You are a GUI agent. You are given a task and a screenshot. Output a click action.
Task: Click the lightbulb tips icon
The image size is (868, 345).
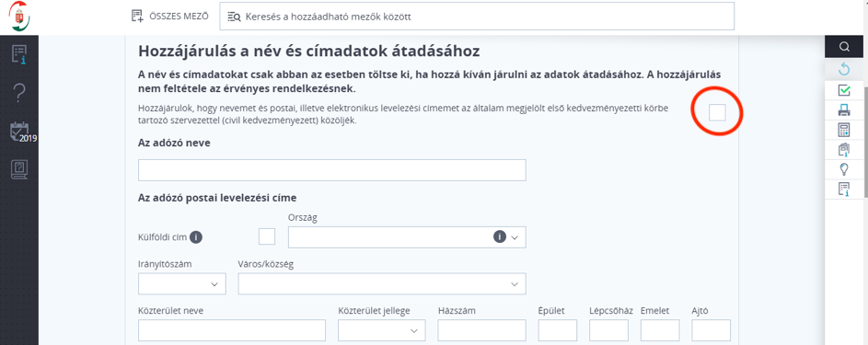[844, 169]
